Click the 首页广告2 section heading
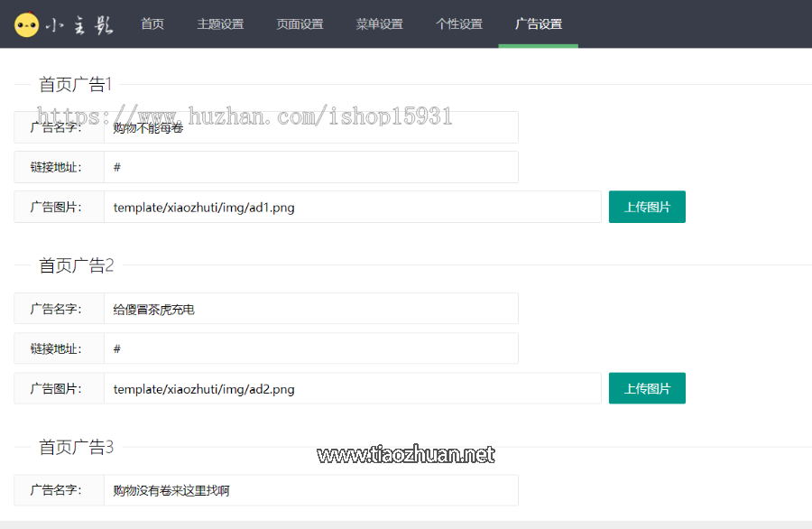Viewport: 812px width, 529px height. pyautogui.click(x=76, y=265)
